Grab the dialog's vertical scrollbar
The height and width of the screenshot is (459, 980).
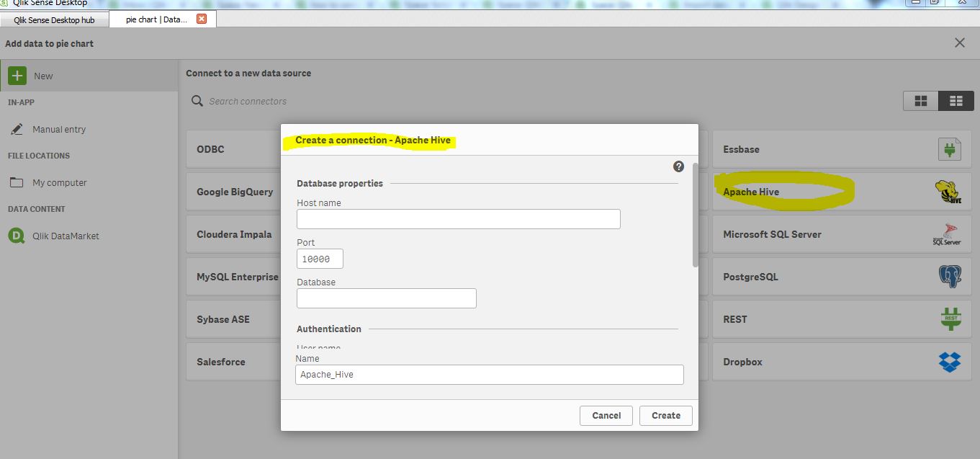click(x=695, y=215)
